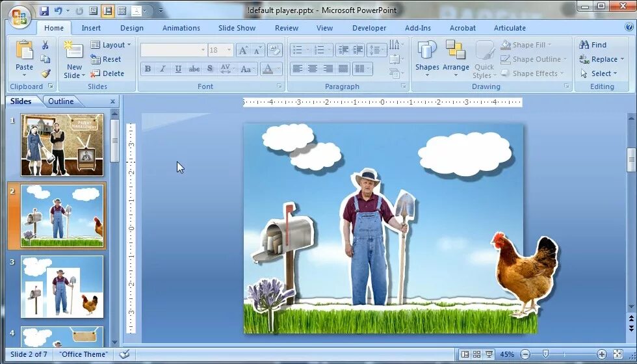
Task: Copy selection using the Copy icon
Action: click(45, 59)
